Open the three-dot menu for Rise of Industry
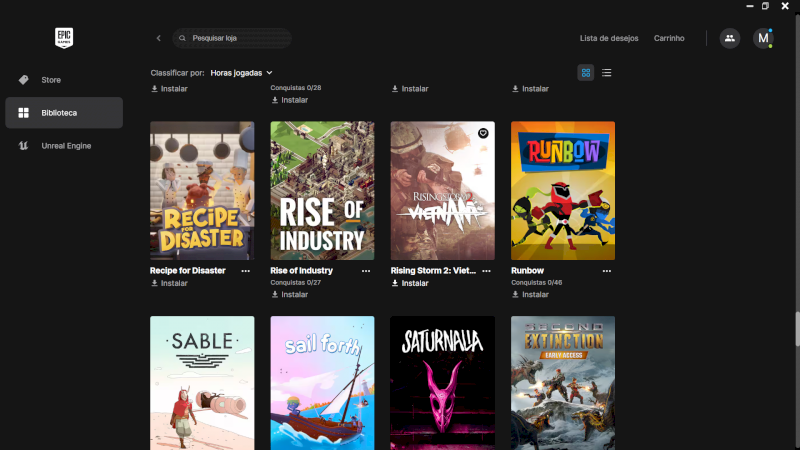The width and height of the screenshot is (800, 450). [365, 271]
